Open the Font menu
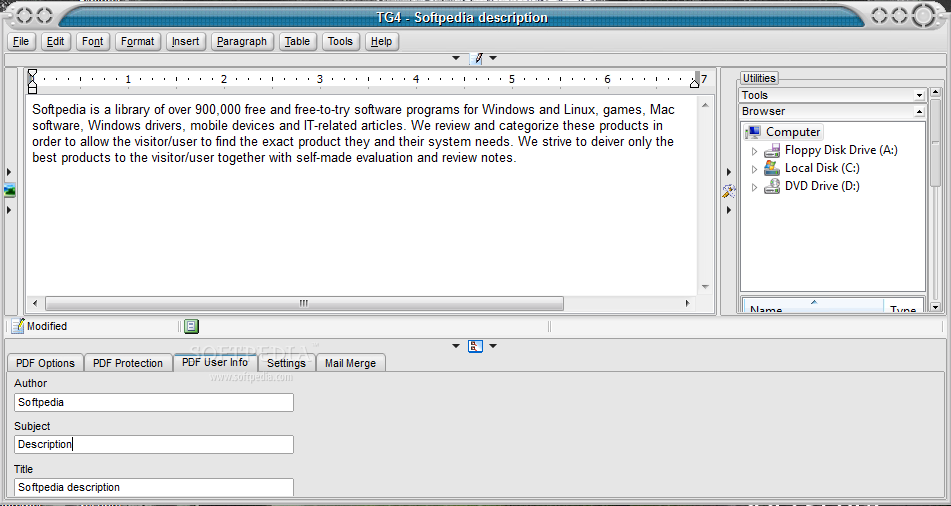The height and width of the screenshot is (506, 951). tap(93, 41)
